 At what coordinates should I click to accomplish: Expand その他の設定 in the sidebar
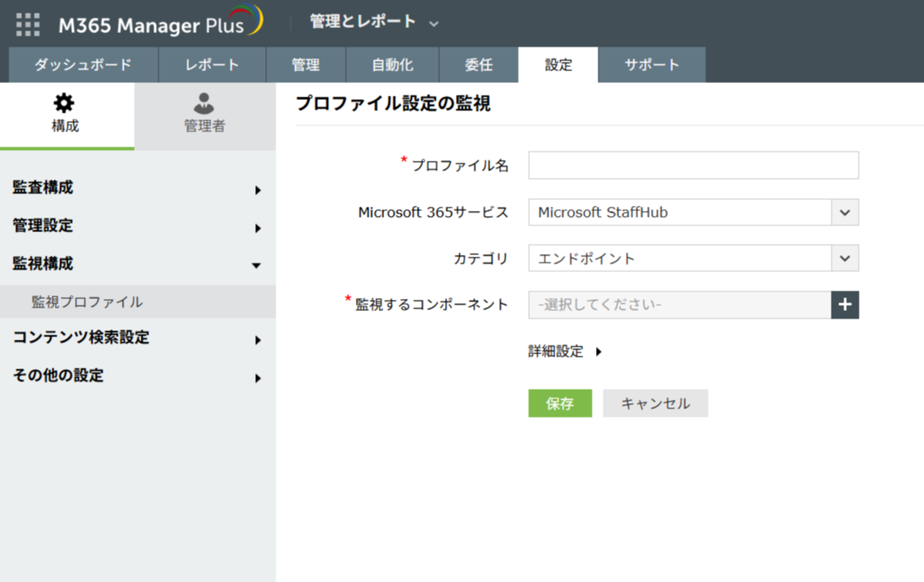(x=136, y=376)
